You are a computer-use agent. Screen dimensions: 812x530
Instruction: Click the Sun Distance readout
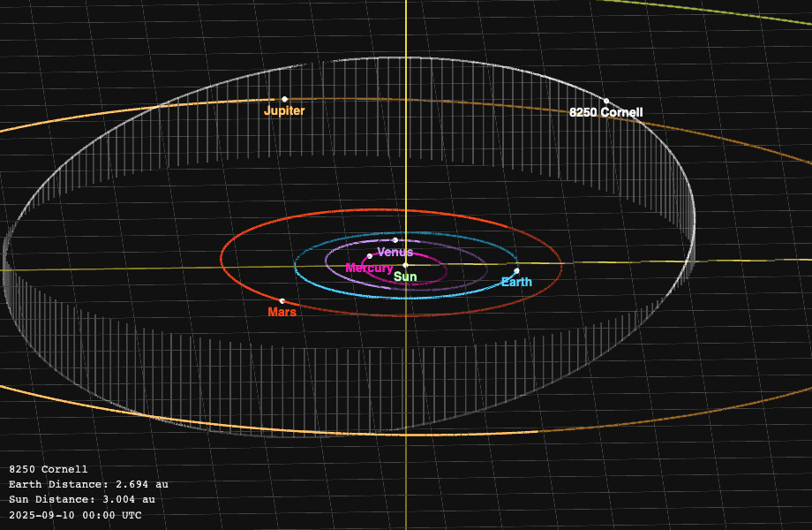(81, 500)
